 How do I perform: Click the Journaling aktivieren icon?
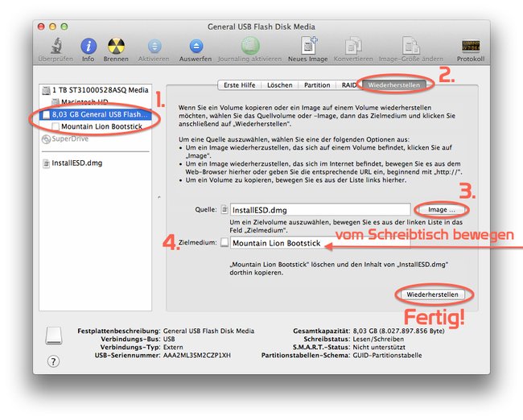tap(250, 45)
